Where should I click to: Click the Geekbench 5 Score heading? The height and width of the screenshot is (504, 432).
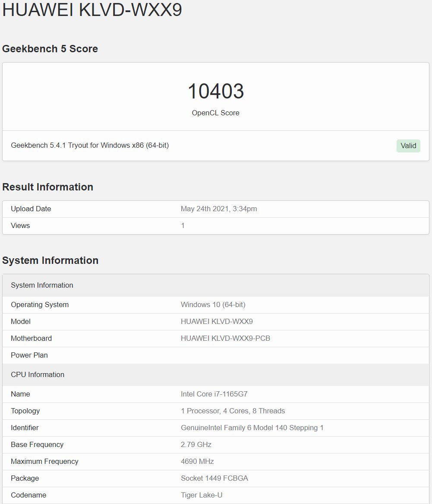[x=50, y=48]
